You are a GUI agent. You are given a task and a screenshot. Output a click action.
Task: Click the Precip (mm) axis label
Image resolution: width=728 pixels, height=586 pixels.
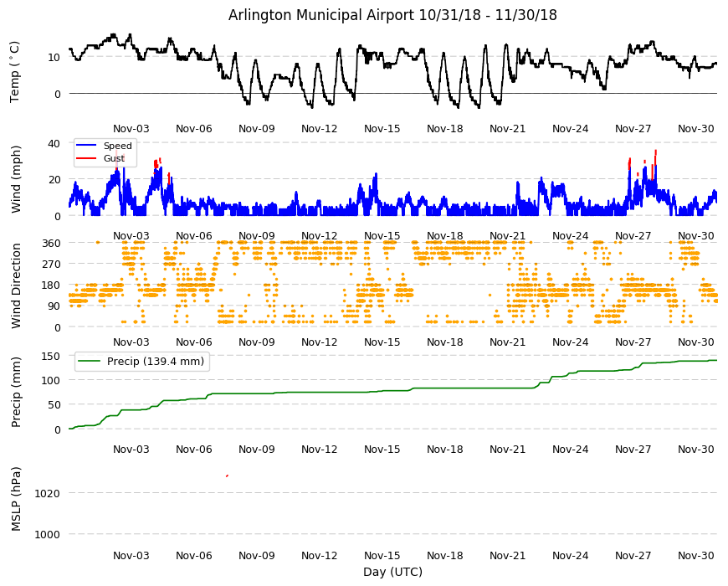coord(16,393)
